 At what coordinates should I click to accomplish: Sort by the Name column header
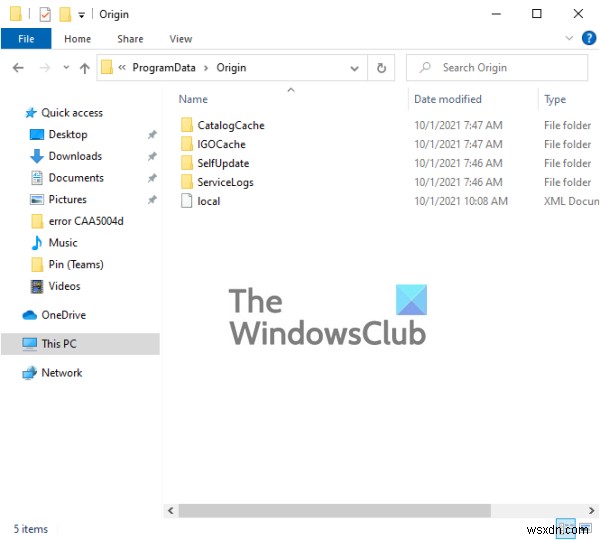pos(193,99)
